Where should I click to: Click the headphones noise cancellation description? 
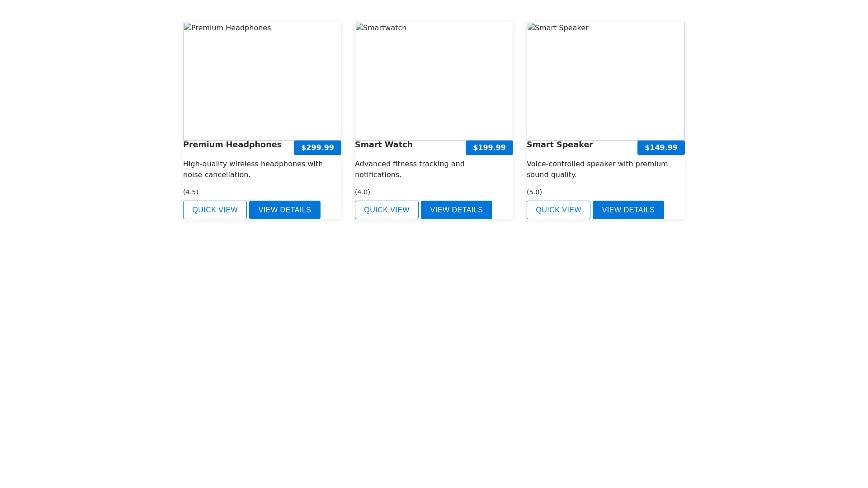(x=253, y=169)
